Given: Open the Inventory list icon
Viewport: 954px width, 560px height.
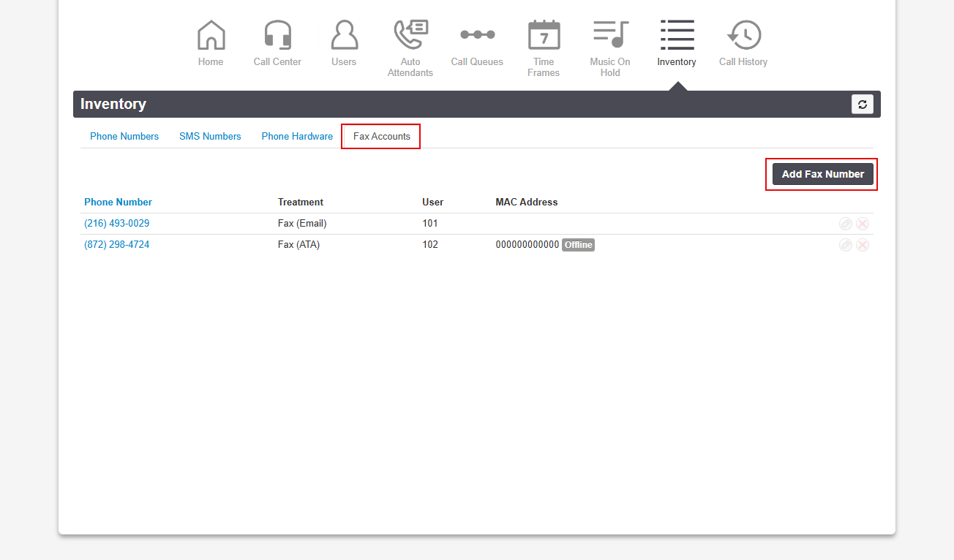Looking at the screenshot, I should pos(677,35).
